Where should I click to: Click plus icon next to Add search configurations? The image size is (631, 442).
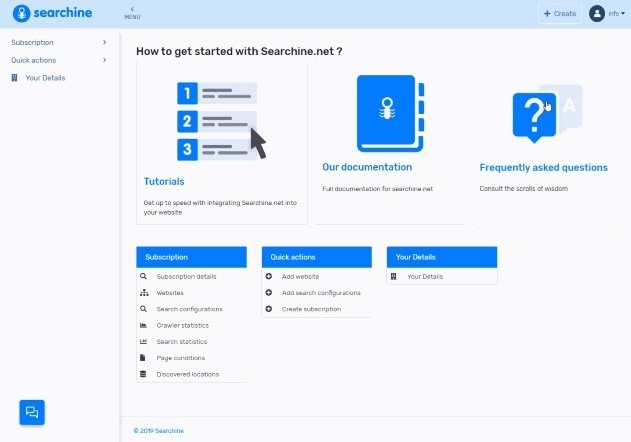tap(269, 293)
